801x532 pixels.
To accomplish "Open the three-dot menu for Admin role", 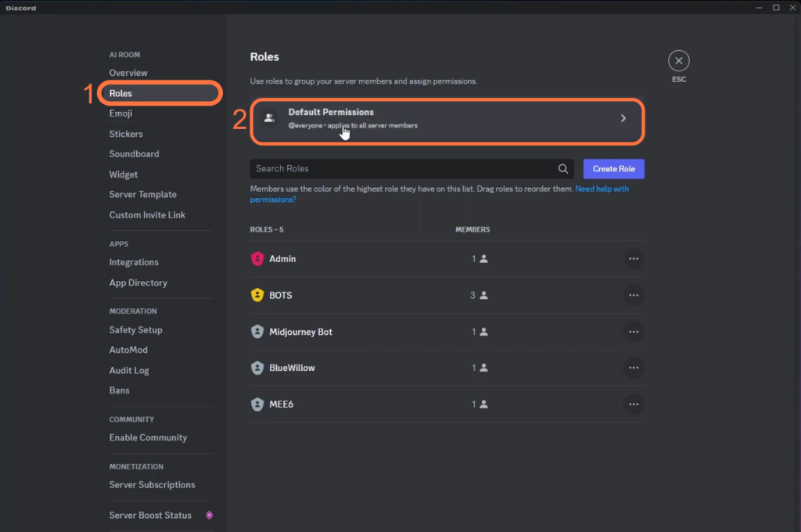I will click(x=634, y=259).
